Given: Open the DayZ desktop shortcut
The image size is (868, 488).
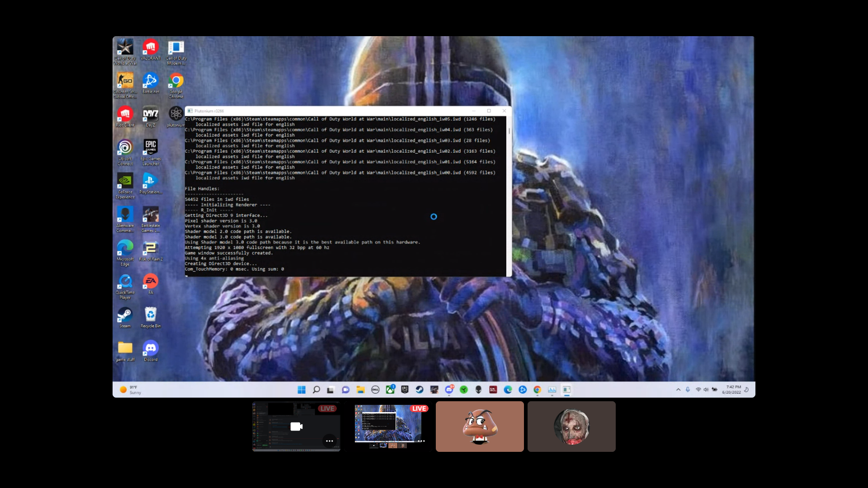Looking at the screenshot, I should pyautogui.click(x=151, y=116).
